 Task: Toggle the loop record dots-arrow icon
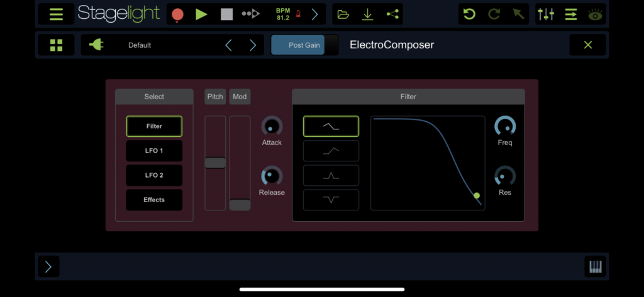coord(250,14)
